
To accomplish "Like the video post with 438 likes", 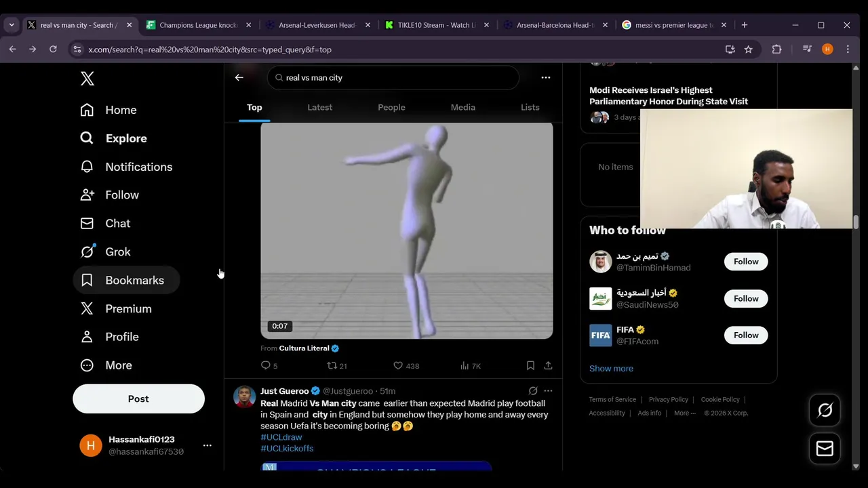I will (x=406, y=366).
